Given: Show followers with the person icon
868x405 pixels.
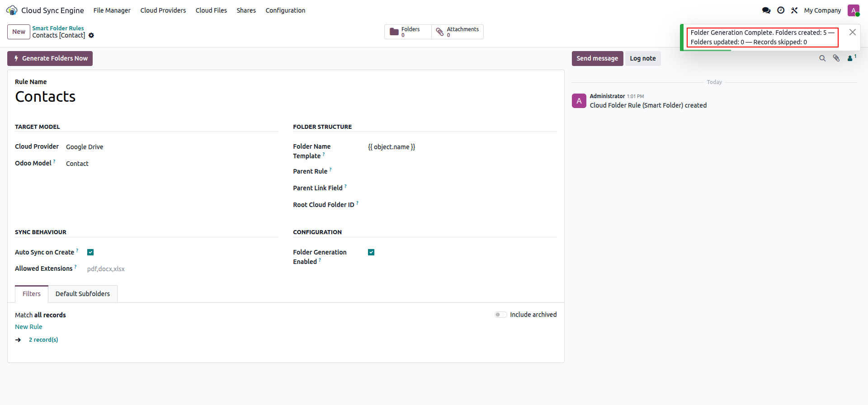Looking at the screenshot, I should point(852,58).
